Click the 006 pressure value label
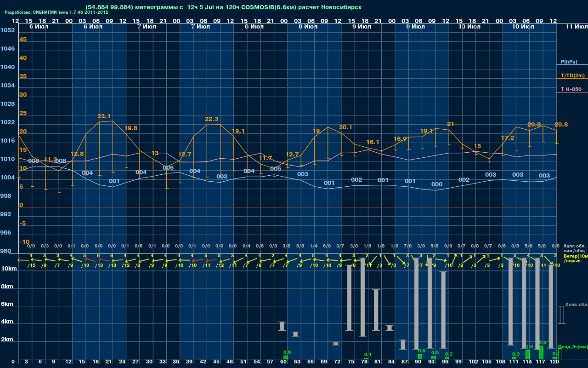 click(x=168, y=167)
